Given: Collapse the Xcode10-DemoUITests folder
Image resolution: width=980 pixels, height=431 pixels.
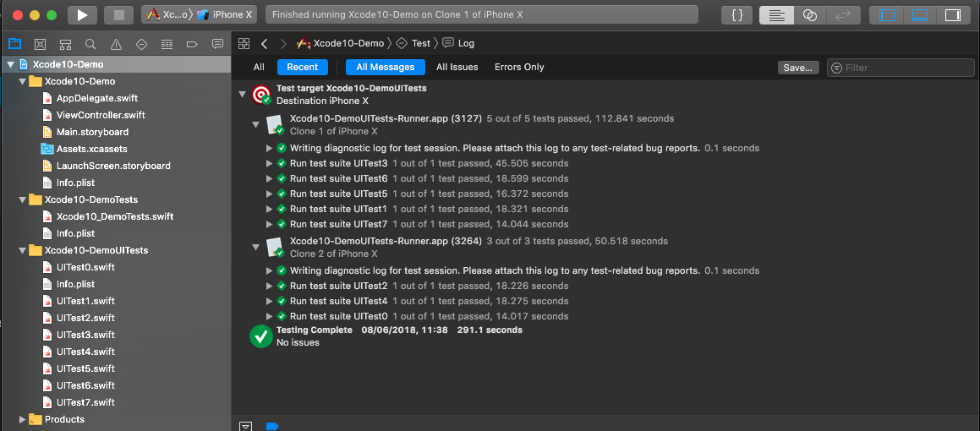Looking at the screenshot, I should pos(23,250).
